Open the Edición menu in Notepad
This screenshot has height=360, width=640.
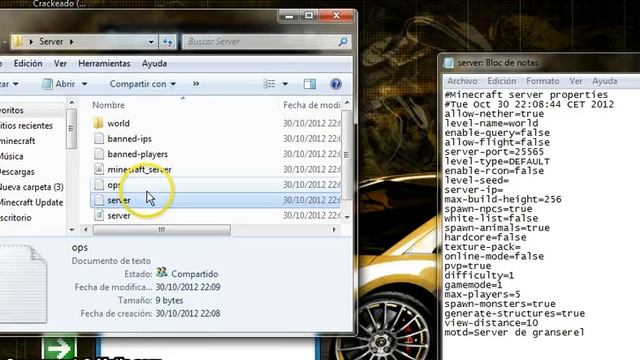tap(502, 81)
